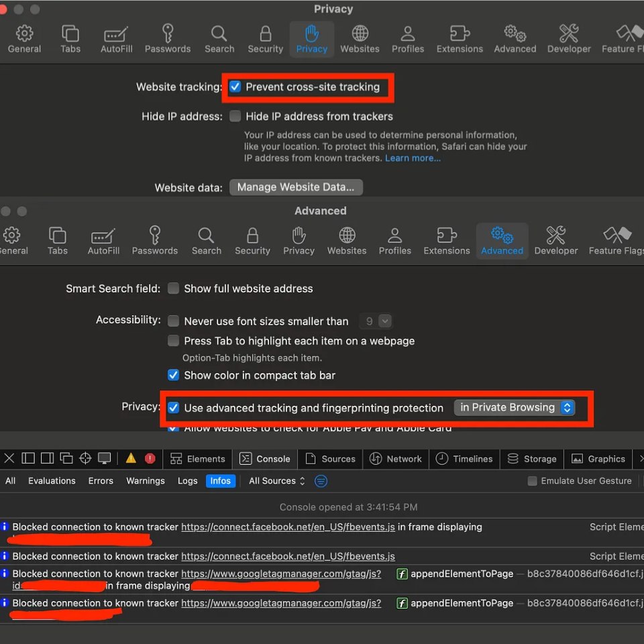Image resolution: width=644 pixels, height=644 pixels.
Task: Open Extensions pane in Advanced window
Action: [447, 241]
